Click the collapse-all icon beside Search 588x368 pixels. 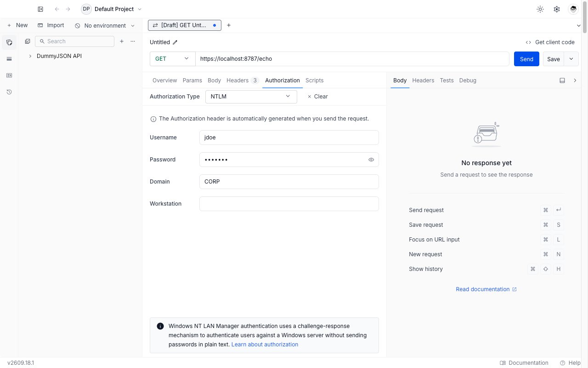[28, 41]
